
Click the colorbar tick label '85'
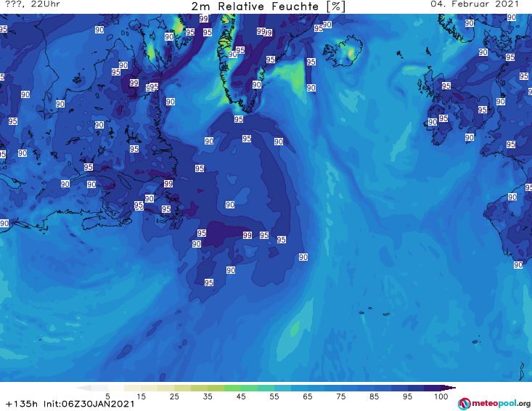(x=375, y=396)
